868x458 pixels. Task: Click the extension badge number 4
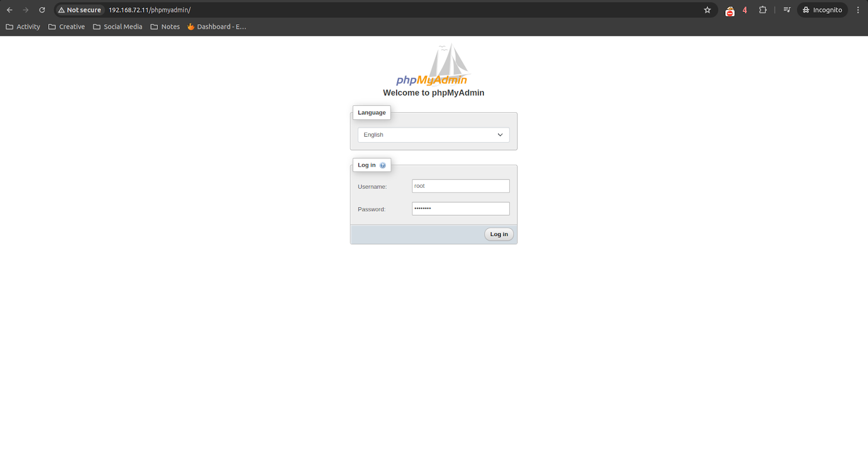[x=745, y=10]
